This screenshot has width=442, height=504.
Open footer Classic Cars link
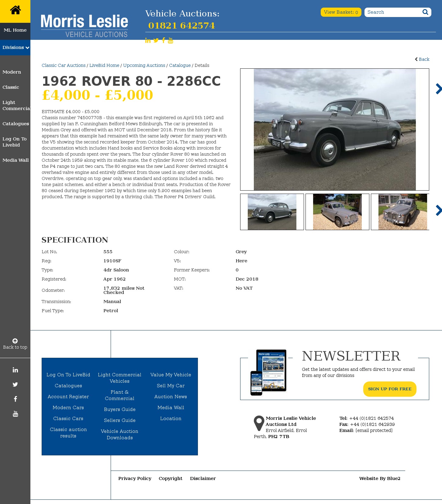68,419
